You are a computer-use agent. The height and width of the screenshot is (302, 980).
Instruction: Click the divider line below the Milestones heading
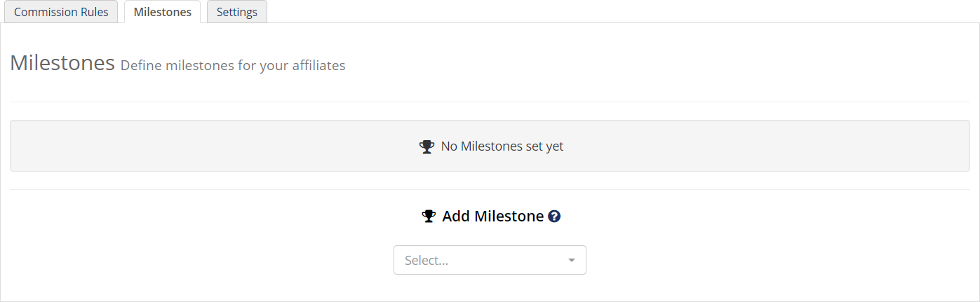(490, 102)
